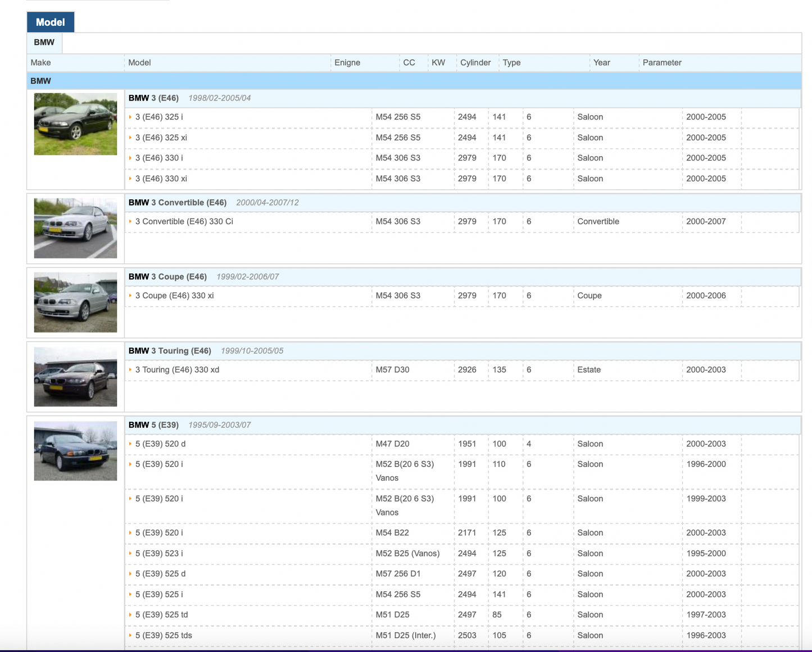This screenshot has height=652, width=812.
Task: Click the BMW 3 Convertible car photo
Action: [75, 228]
